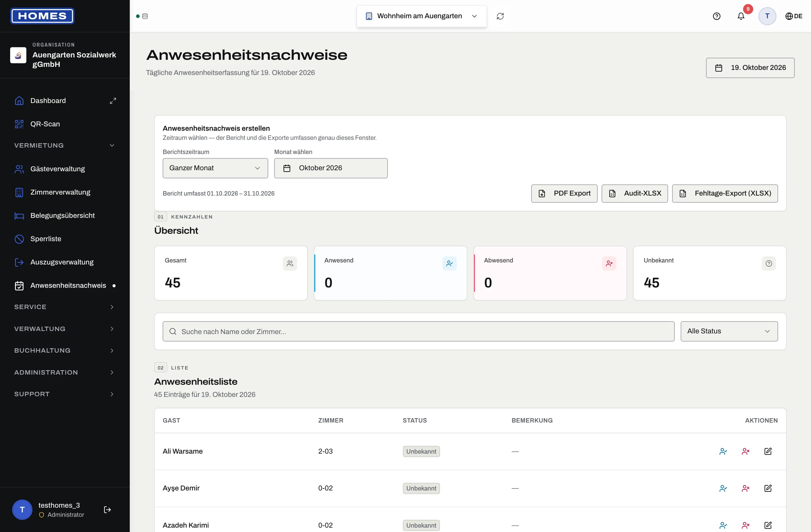The height and width of the screenshot is (532, 811).
Task: Expand the BUCHHALTUNG sidebar section
Action: pos(65,350)
